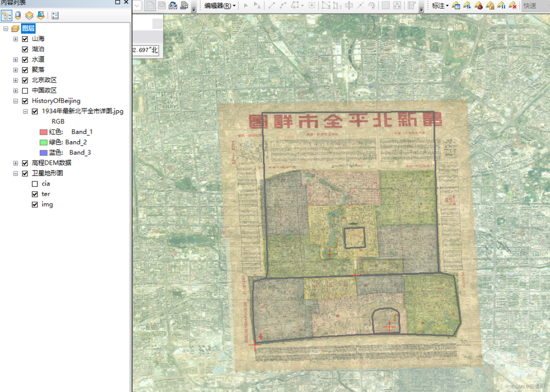Open the Create Features window icon

tap(412, 6)
